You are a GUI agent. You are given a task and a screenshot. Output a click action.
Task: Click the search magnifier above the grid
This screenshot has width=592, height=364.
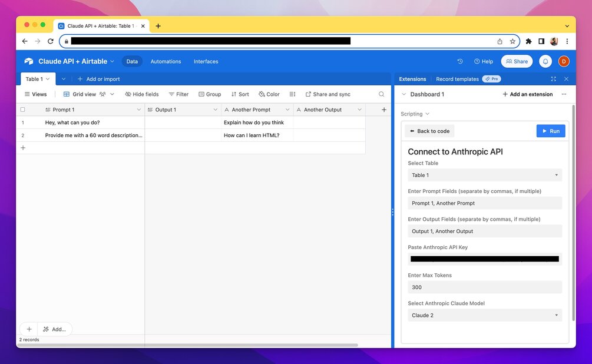(x=381, y=94)
